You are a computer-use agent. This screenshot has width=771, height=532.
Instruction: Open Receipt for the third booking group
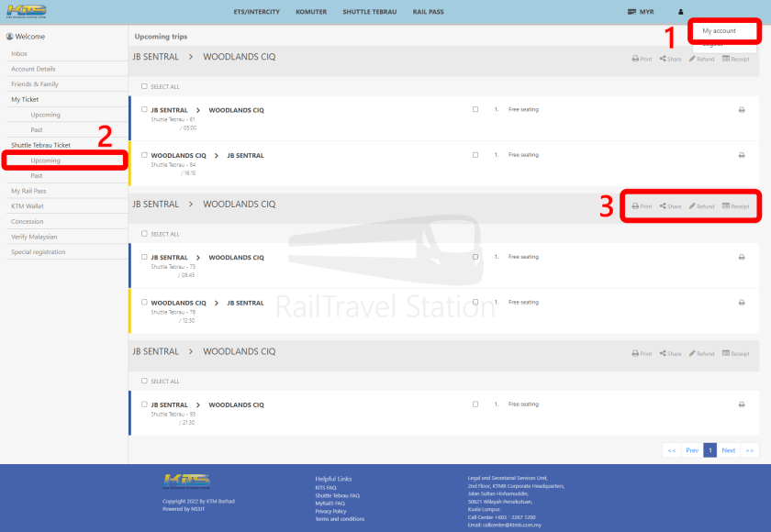(x=735, y=354)
